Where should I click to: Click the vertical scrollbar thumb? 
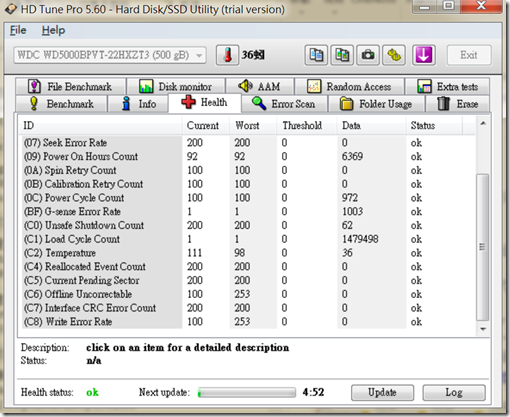coord(483,247)
